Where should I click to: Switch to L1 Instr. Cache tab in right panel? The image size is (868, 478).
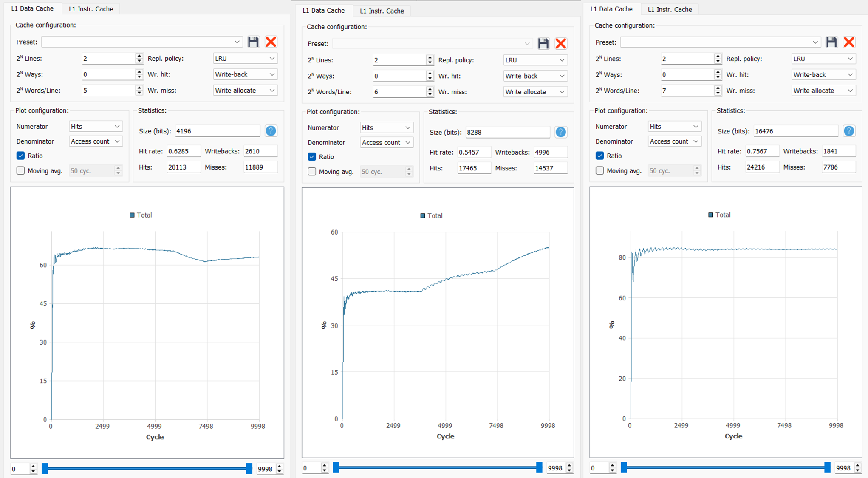(x=670, y=9)
